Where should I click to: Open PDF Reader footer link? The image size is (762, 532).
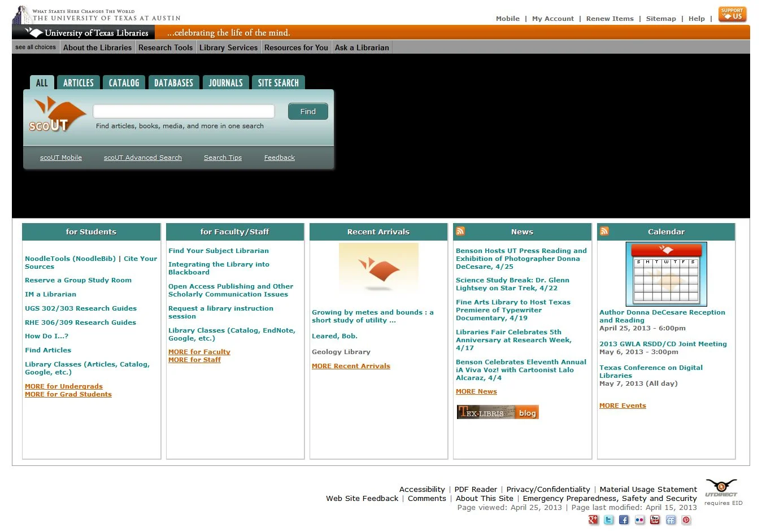[x=476, y=490]
